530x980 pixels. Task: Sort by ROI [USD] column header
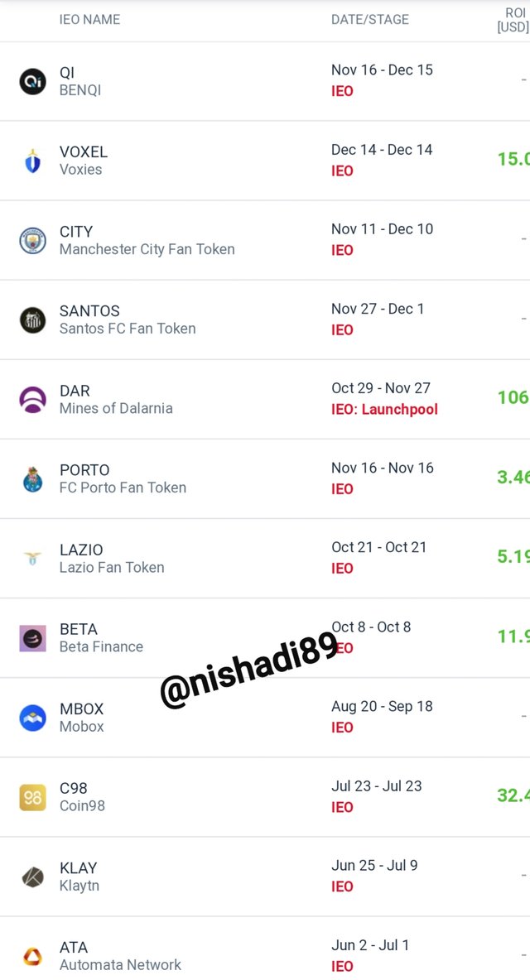(513, 20)
